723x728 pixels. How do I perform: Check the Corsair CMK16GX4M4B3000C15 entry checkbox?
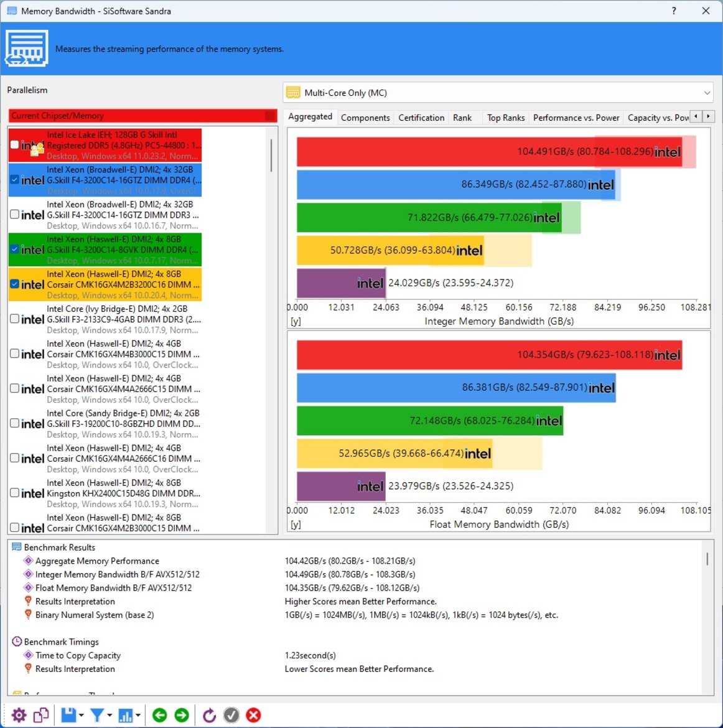(14, 354)
